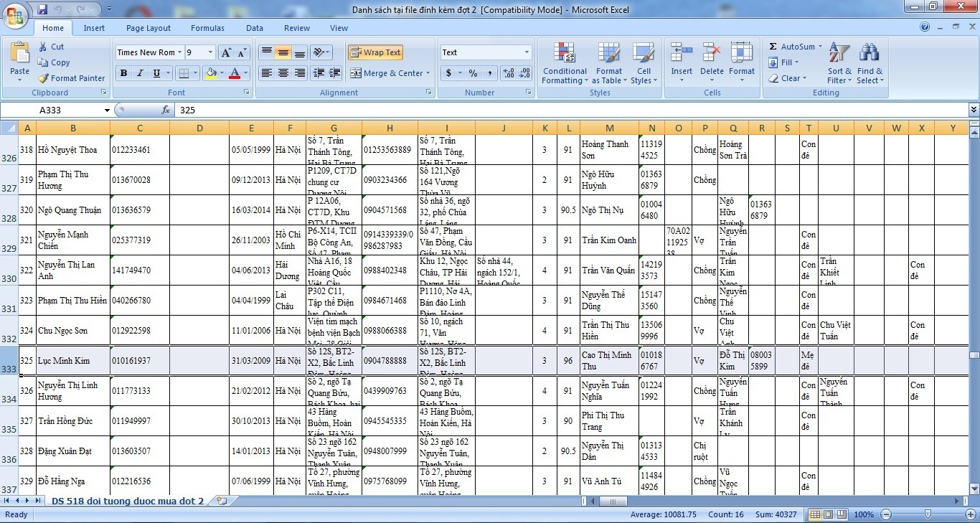Open Format as Table gallery
The width and height of the screenshot is (980, 523).
pos(608,54)
